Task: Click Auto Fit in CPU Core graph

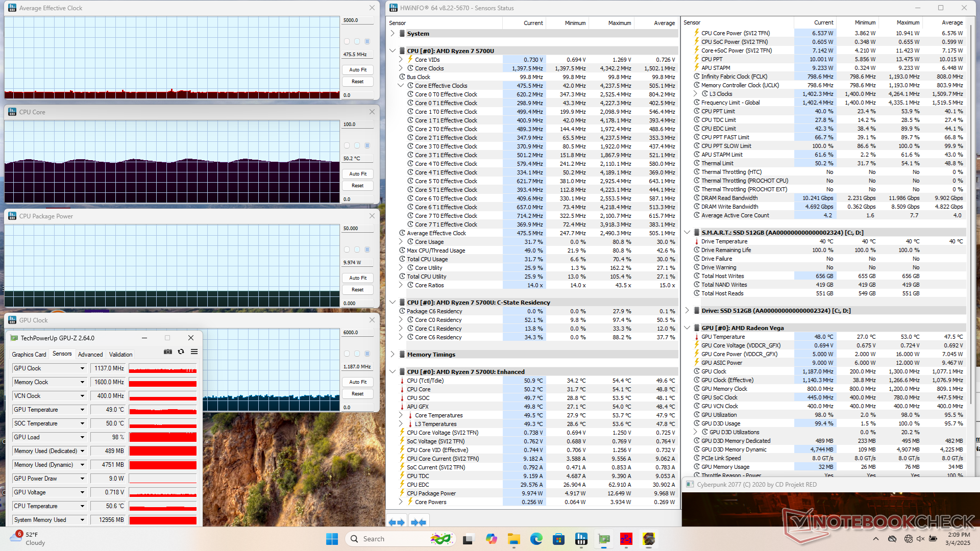Action: pyautogui.click(x=358, y=173)
